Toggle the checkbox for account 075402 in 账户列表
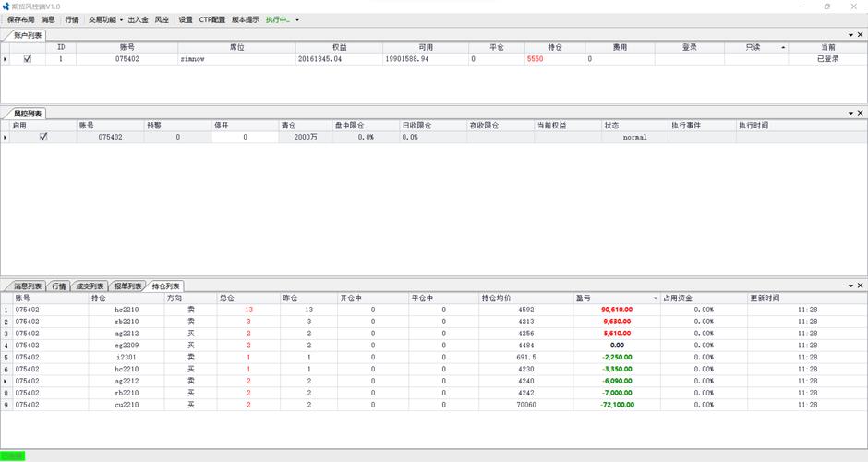 pyautogui.click(x=28, y=58)
